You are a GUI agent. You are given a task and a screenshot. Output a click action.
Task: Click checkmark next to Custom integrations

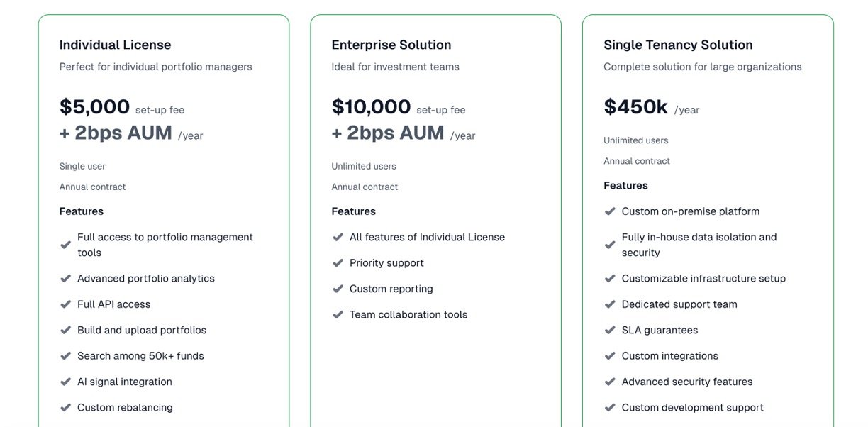[610, 356]
